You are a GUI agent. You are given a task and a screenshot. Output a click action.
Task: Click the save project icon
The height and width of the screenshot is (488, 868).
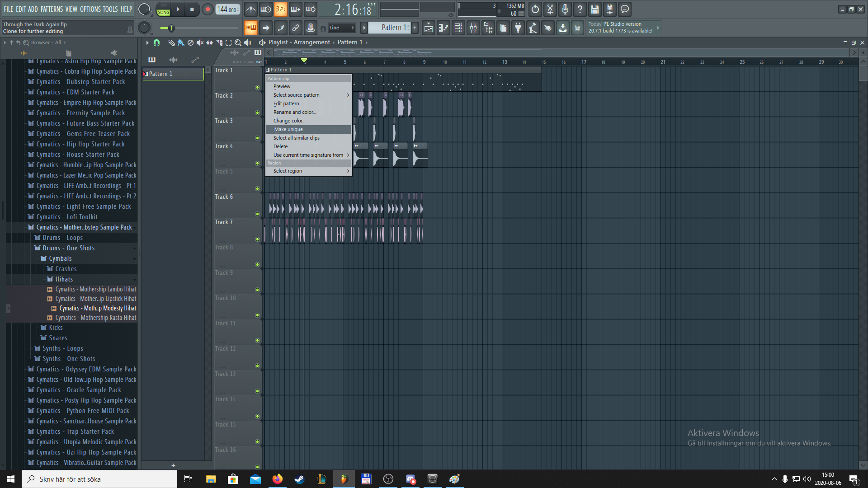pyautogui.click(x=595, y=9)
